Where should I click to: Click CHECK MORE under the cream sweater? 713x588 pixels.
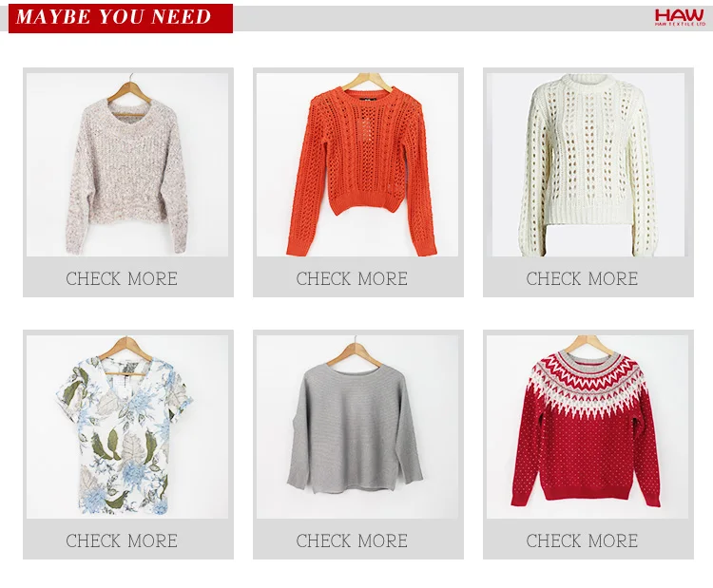582,278
